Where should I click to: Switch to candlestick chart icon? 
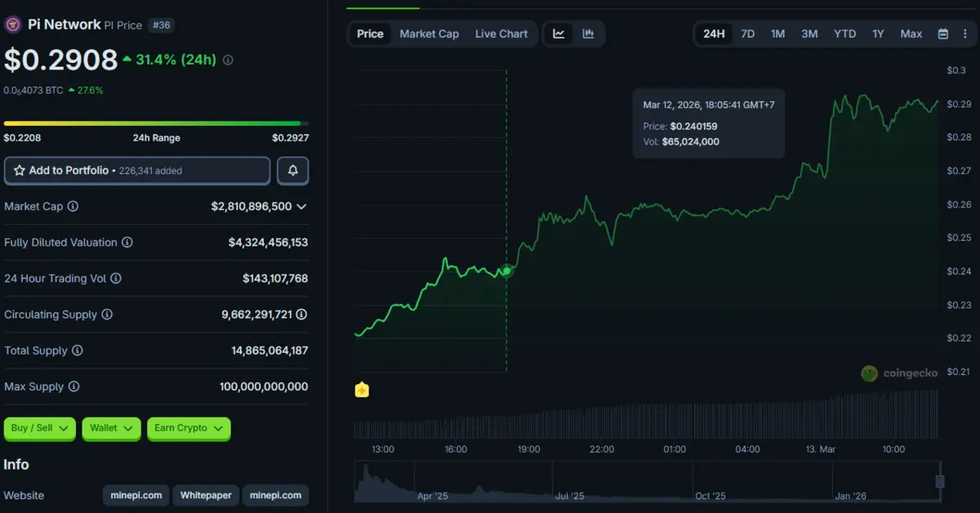[x=588, y=33]
